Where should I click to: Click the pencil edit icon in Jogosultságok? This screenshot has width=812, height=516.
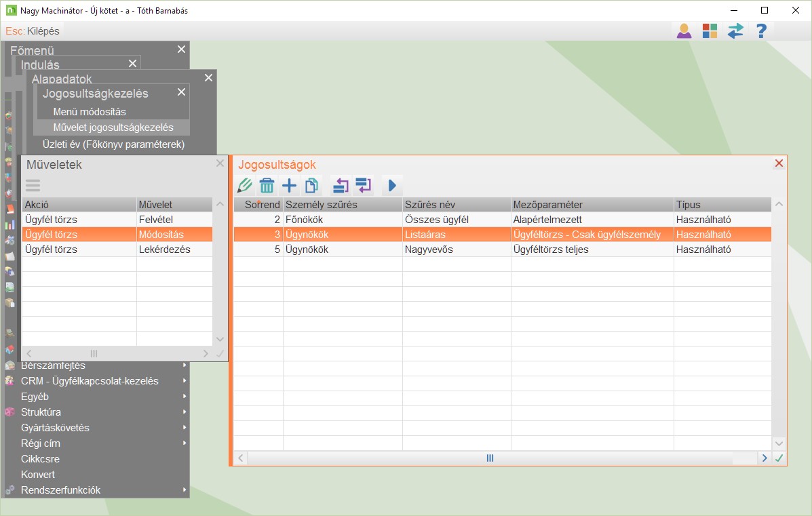(x=245, y=185)
